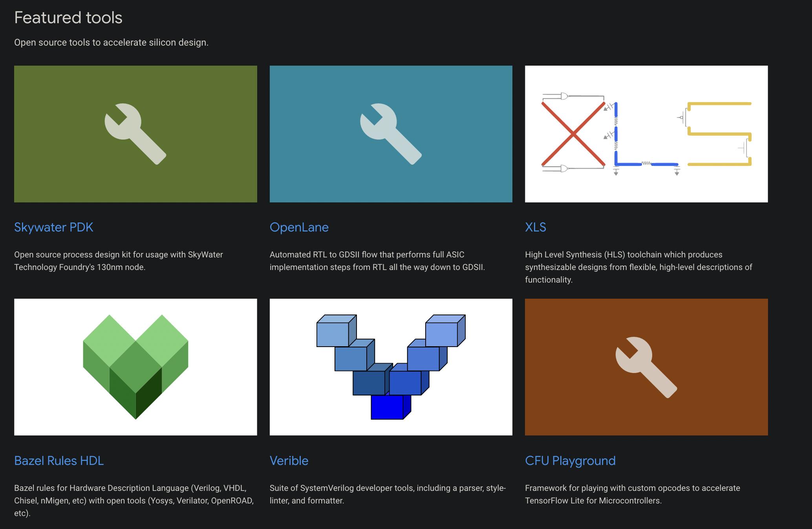Click the green heart-shaped Bazel cubes logo
812x529 pixels.
point(135,367)
